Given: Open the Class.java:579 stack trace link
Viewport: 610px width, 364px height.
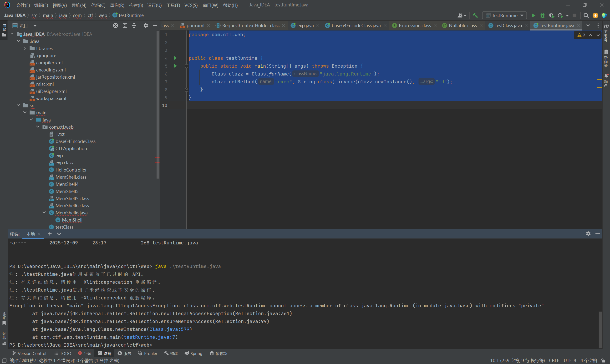Looking at the screenshot, I should pyautogui.click(x=169, y=329).
